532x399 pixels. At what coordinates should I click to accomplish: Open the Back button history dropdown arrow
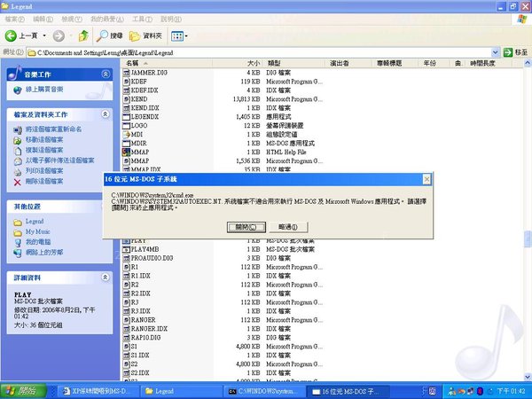pos(44,35)
